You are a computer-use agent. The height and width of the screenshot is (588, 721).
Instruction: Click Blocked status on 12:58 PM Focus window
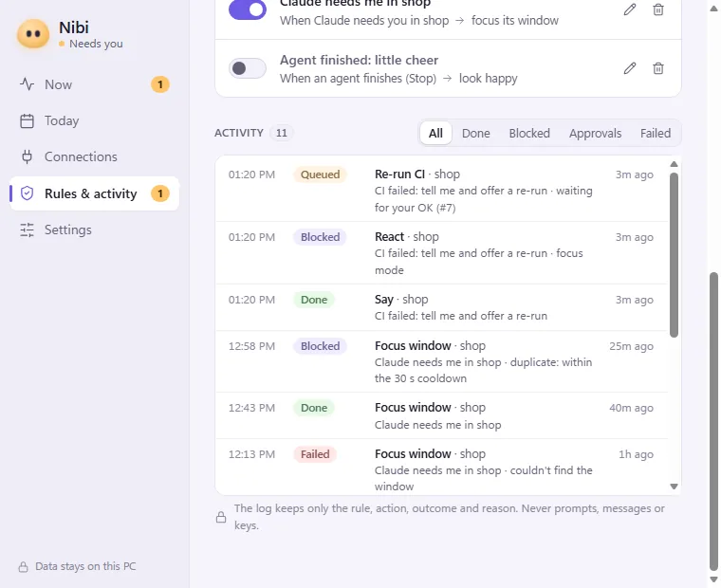tap(320, 346)
